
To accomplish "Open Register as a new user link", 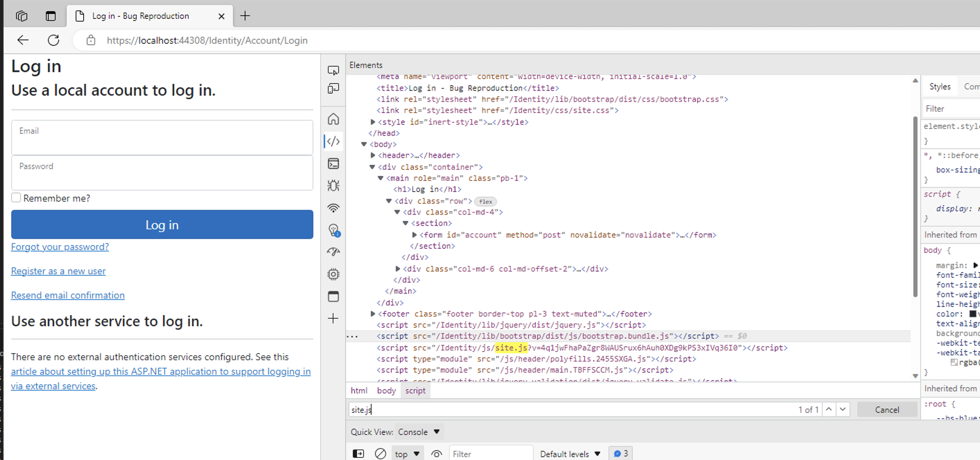I will click(58, 271).
